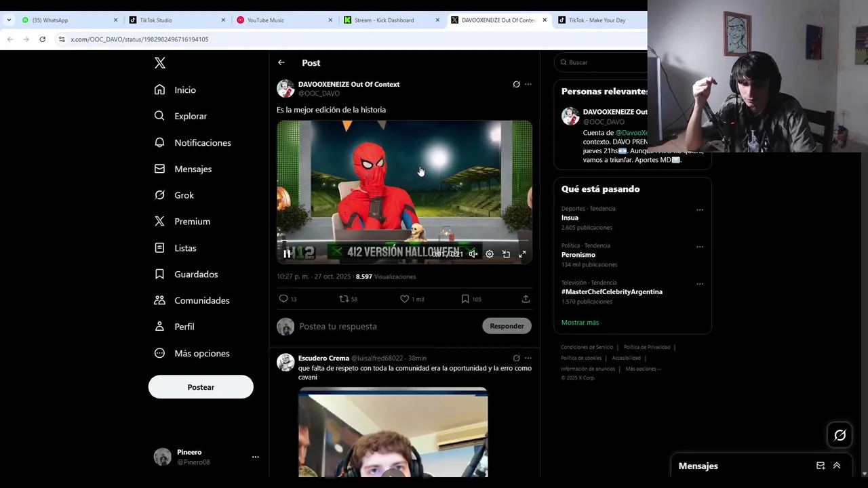
Task: Click the post text 'Es la mejor edición de la historia'
Action: [331, 110]
